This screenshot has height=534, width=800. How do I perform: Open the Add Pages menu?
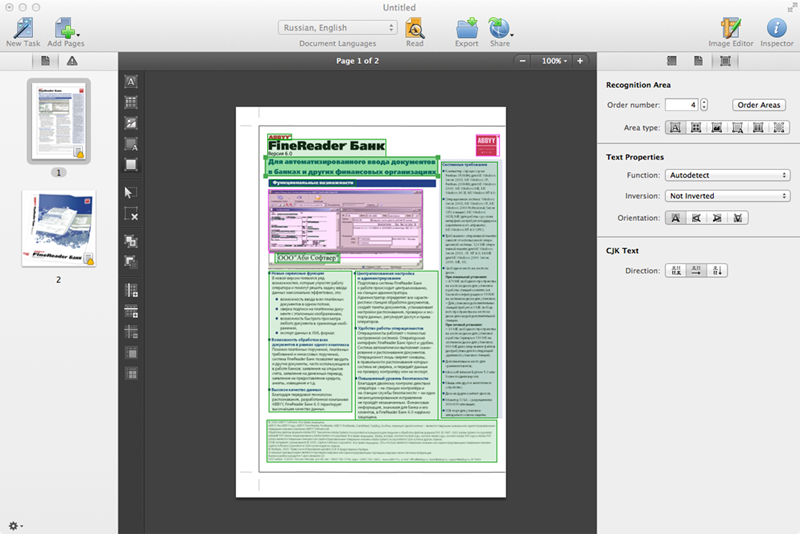(66, 32)
